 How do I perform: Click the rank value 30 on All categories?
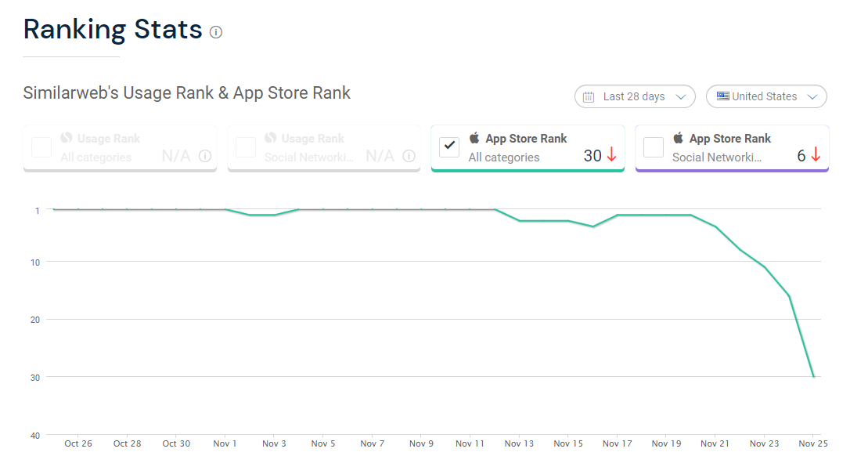coord(592,156)
